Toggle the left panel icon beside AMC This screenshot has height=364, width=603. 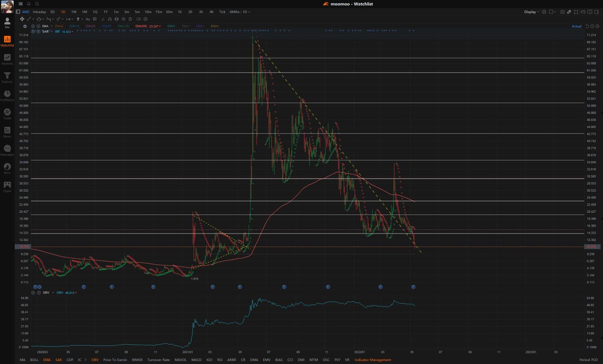[x=18, y=12]
